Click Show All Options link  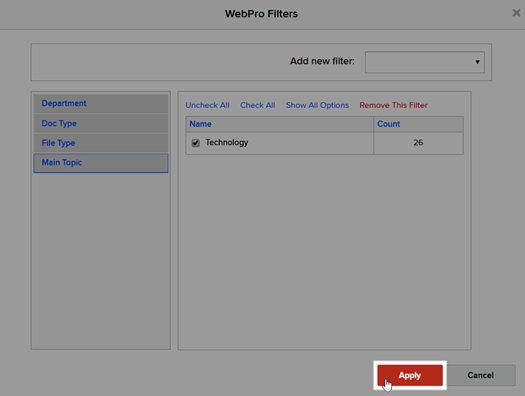coord(317,105)
